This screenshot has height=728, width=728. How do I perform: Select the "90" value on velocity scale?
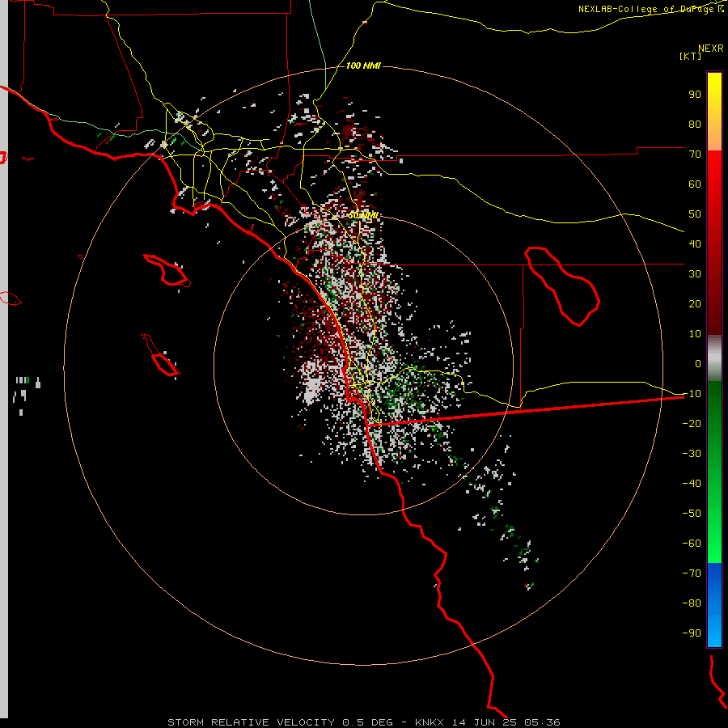point(695,95)
